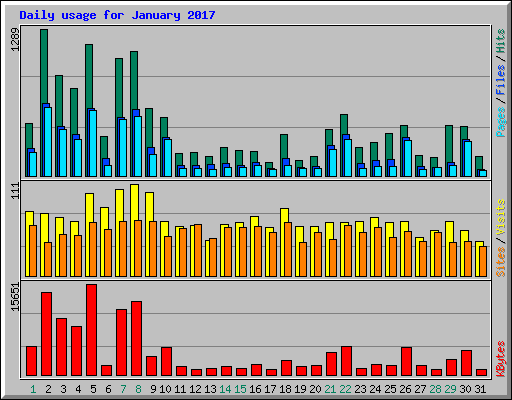This screenshot has height=400, width=512.
Task: Click the tallest green Hits bar for day 2
Action: 44,66
